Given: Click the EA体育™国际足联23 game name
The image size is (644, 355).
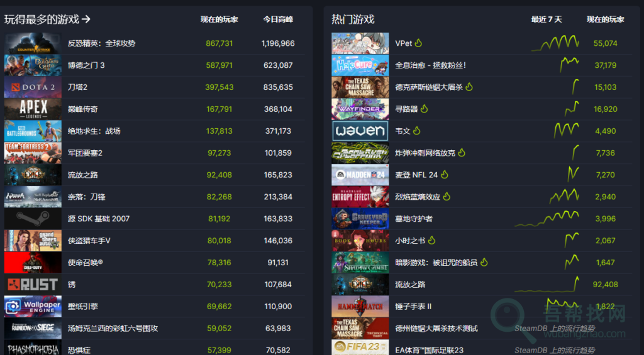Looking at the screenshot, I should pos(429,350).
